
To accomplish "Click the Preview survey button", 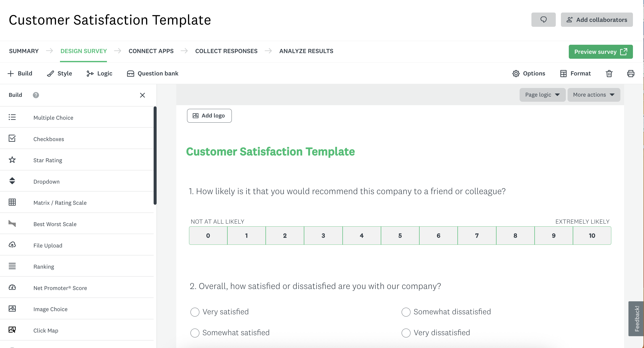I will click(x=600, y=52).
